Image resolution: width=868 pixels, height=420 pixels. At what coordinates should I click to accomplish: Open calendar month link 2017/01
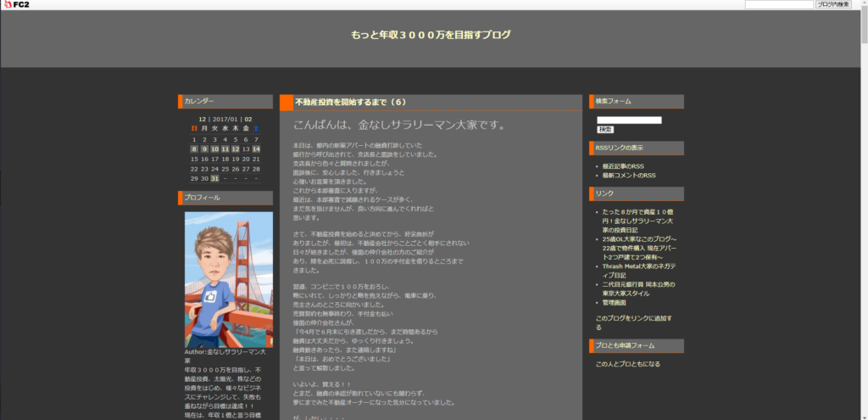tap(225, 119)
